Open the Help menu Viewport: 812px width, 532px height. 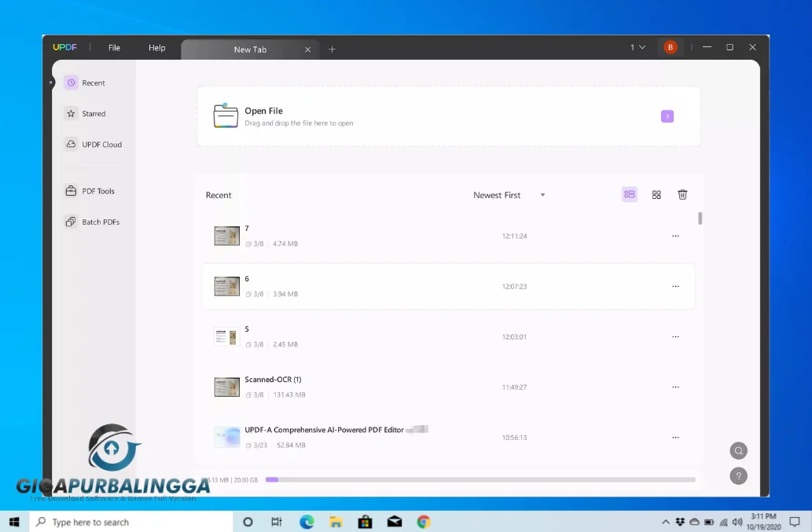click(157, 48)
